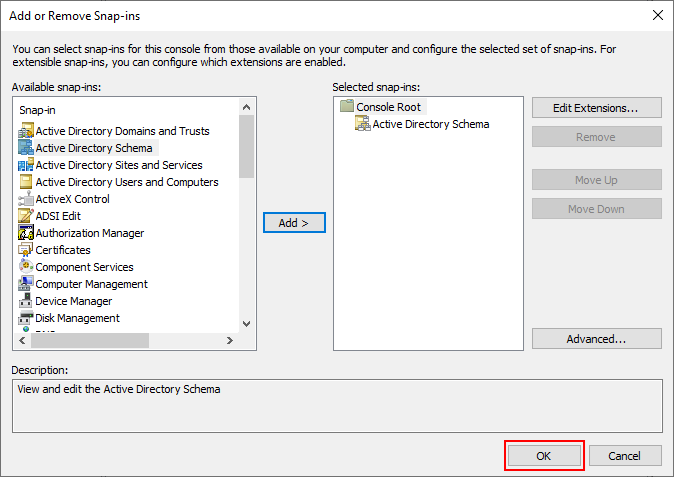Select Device Manager entry
Image resolution: width=674 pixels, height=477 pixels.
74,301
